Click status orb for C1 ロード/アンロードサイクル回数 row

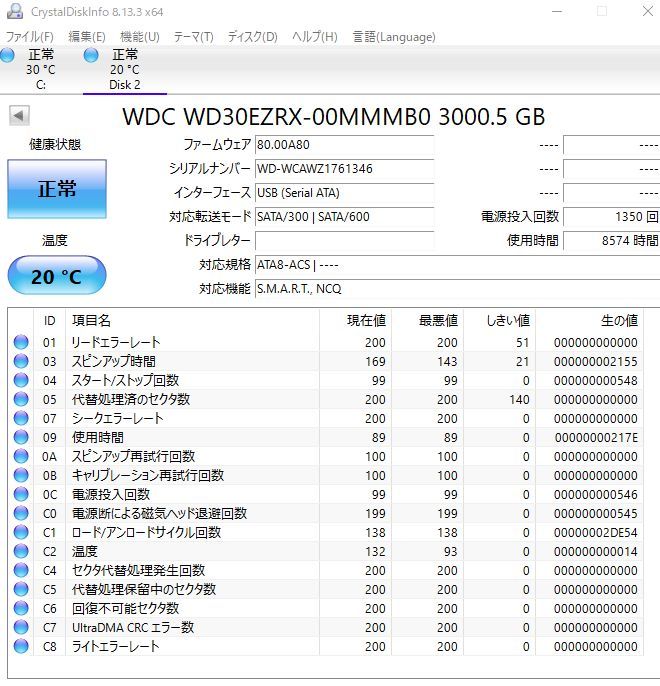click(x=21, y=532)
